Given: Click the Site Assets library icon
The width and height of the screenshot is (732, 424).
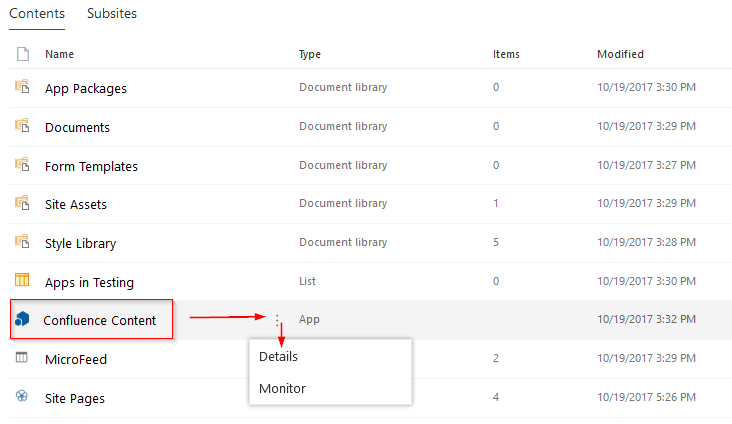Looking at the screenshot, I should (22, 204).
